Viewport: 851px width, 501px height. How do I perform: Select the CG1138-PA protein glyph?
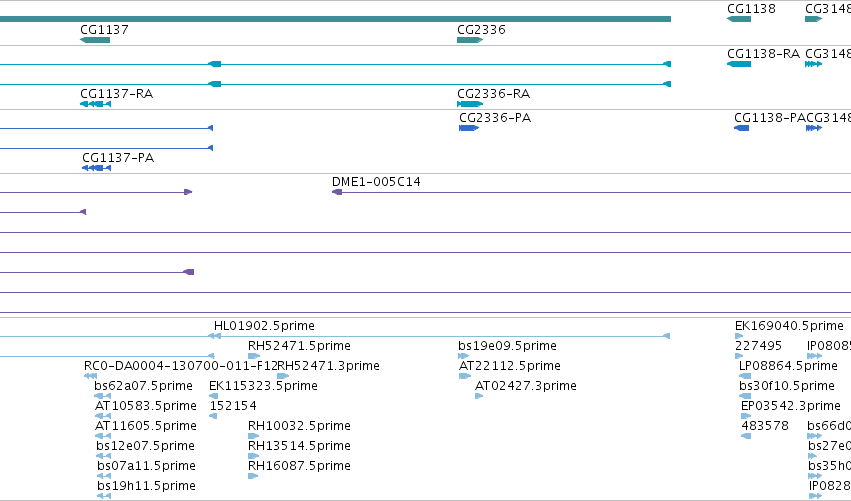pyautogui.click(x=741, y=128)
